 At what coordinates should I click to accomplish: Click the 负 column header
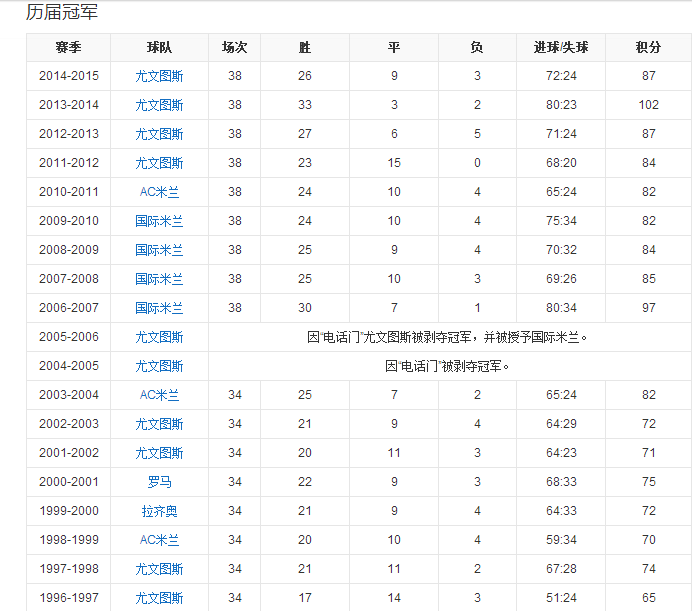tap(477, 47)
